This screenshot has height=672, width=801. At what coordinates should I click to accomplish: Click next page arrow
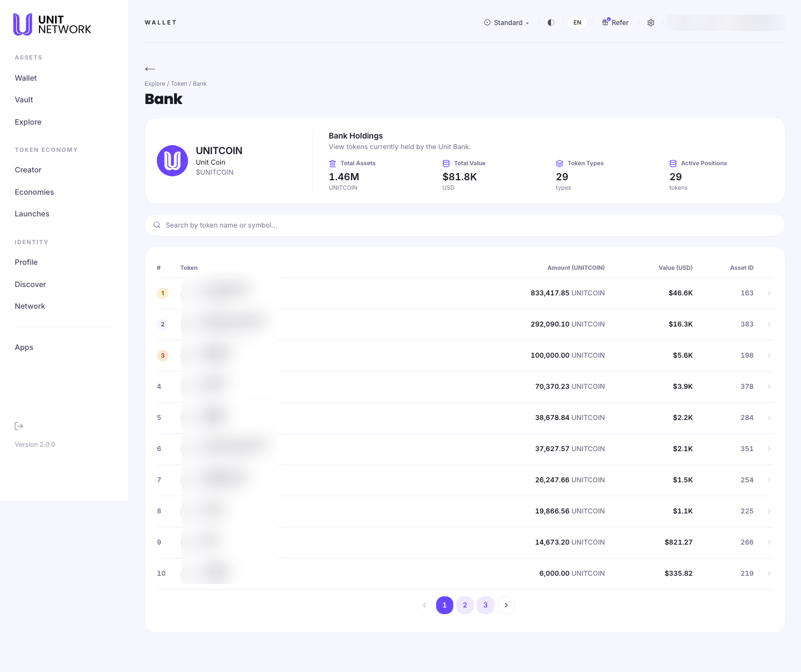[x=506, y=605]
